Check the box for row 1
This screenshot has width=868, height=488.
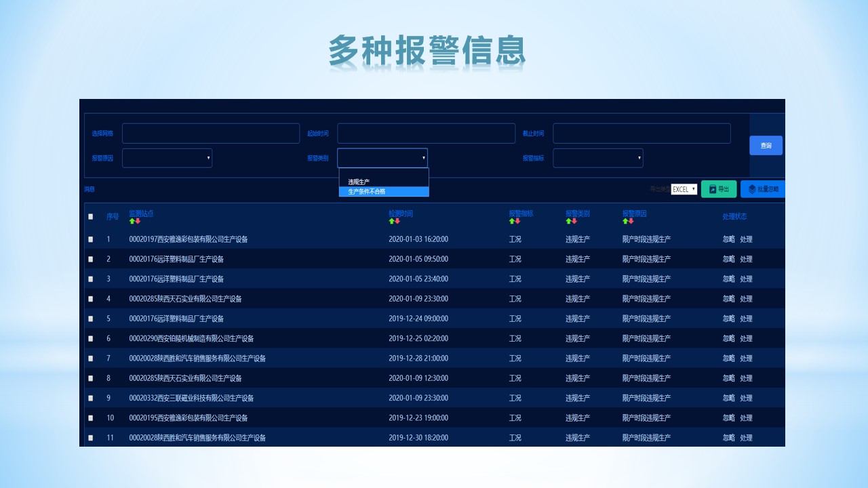click(x=91, y=239)
